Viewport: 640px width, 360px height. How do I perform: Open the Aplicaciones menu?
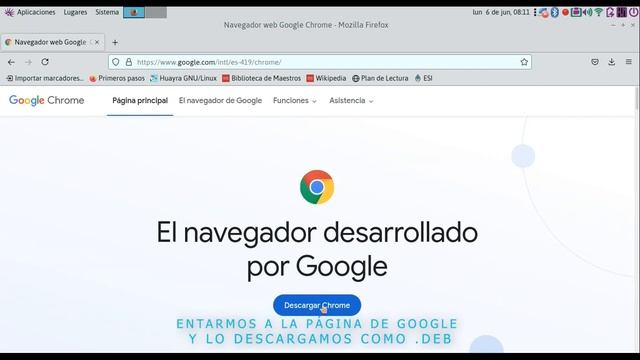(36, 12)
